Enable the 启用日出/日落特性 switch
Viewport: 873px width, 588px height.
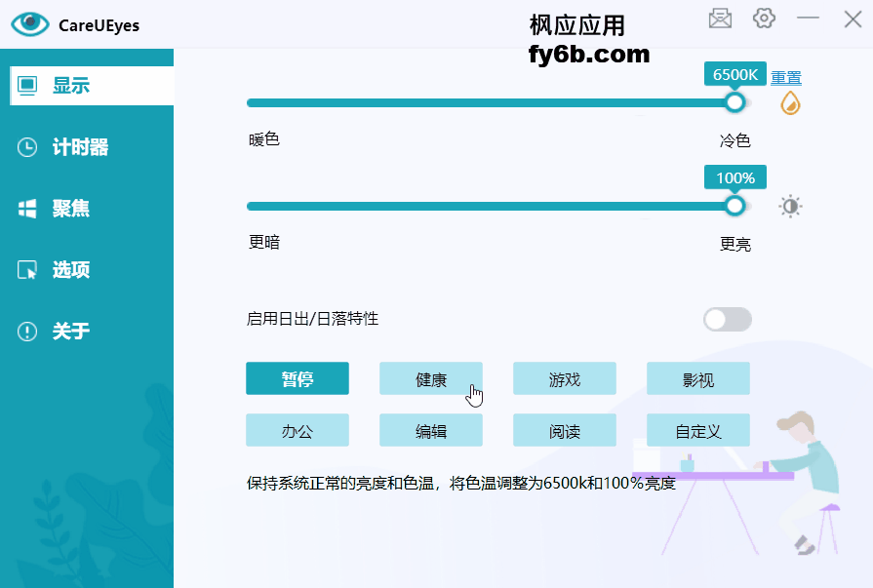click(727, 320)
